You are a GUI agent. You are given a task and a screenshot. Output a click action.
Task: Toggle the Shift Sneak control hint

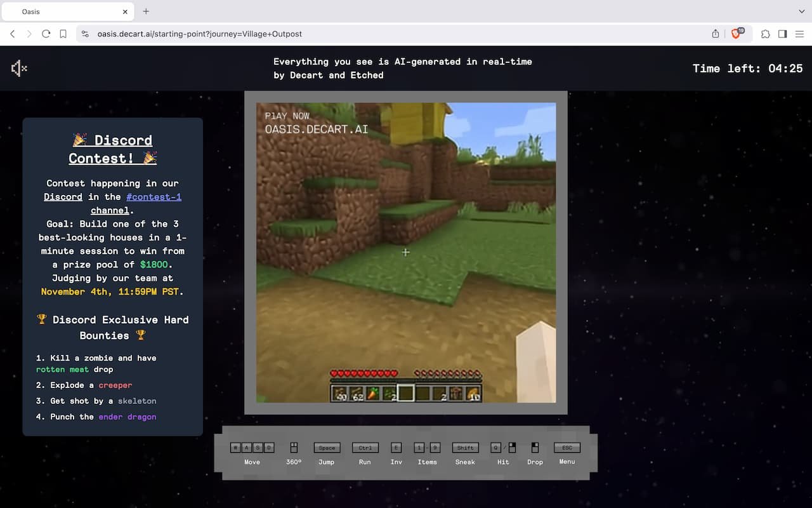(x=465, y=447)
